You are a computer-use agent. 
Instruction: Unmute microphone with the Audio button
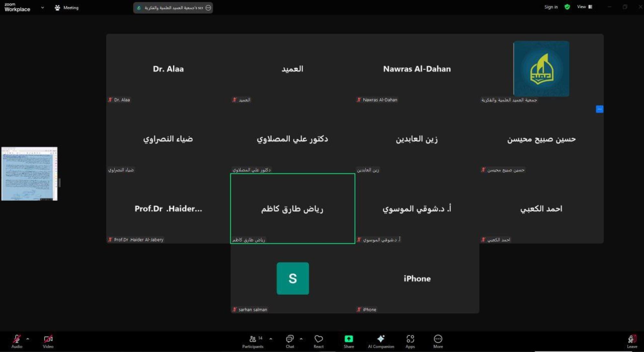[x=17, y=341]
